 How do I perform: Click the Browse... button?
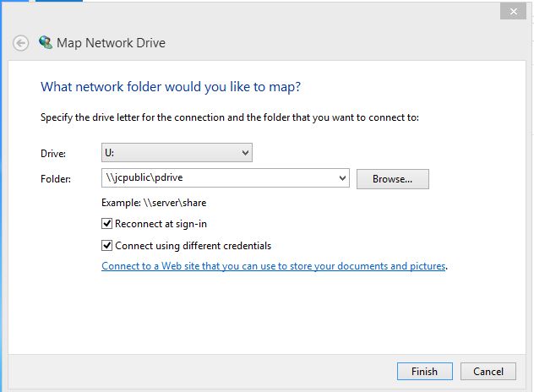pos(393,179)
